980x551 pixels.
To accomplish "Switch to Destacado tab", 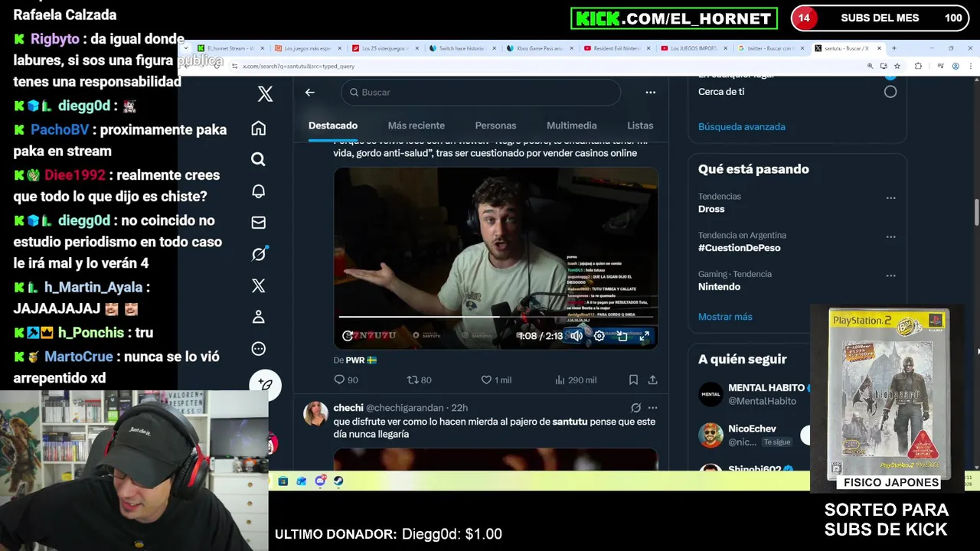I will (333, 126).
